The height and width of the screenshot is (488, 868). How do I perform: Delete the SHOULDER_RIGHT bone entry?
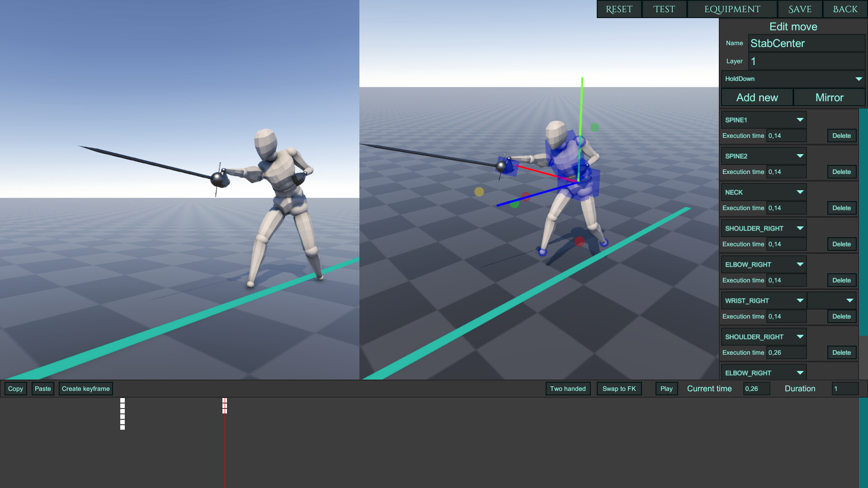pos(841,244)
